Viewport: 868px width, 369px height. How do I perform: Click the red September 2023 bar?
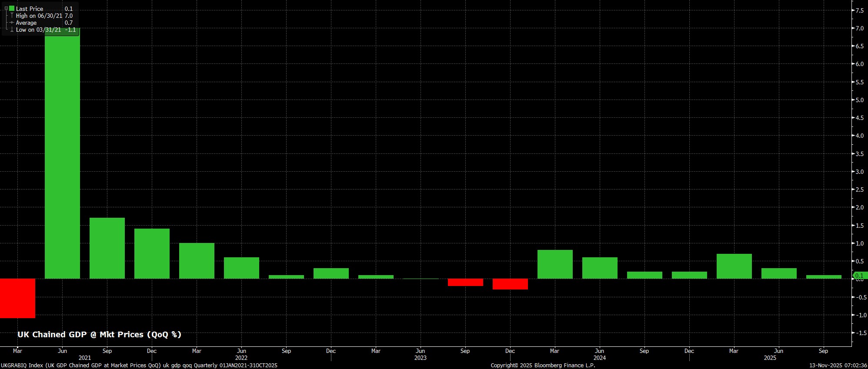[x=465, y=282]
